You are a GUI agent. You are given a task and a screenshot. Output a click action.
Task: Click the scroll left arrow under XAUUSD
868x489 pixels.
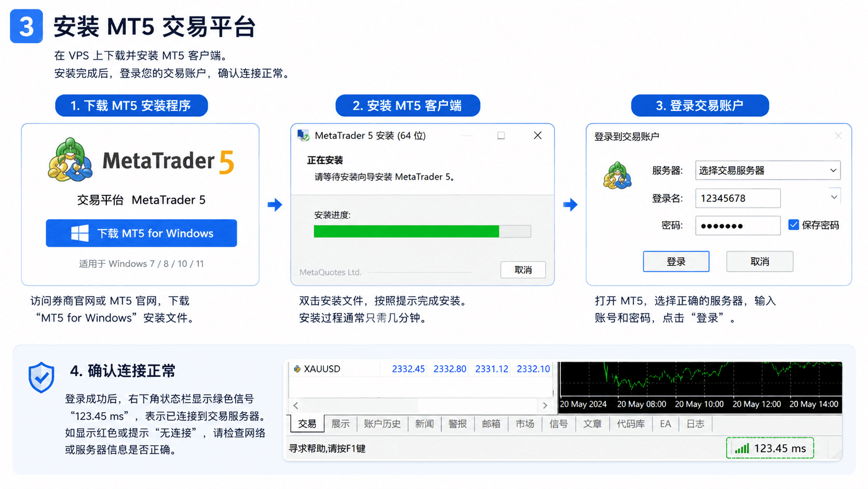pos(296,405)
